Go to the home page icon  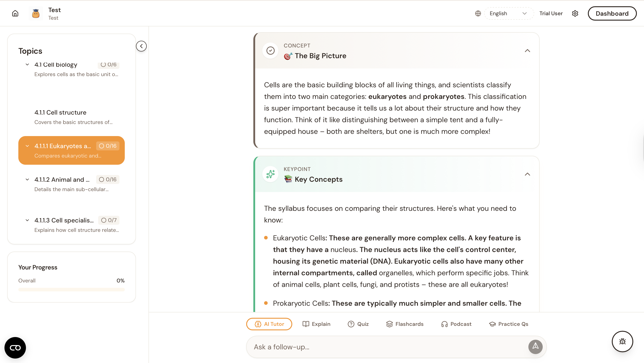pos(15,13)
